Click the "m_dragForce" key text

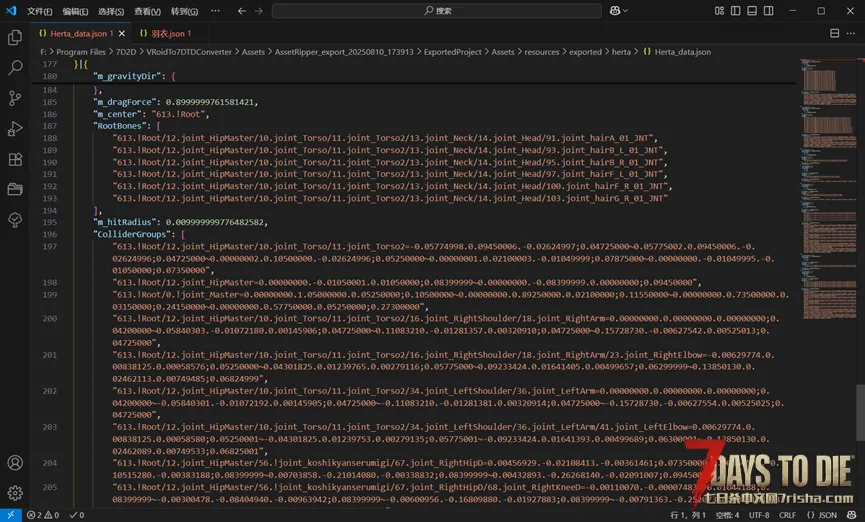pos(125,102)
